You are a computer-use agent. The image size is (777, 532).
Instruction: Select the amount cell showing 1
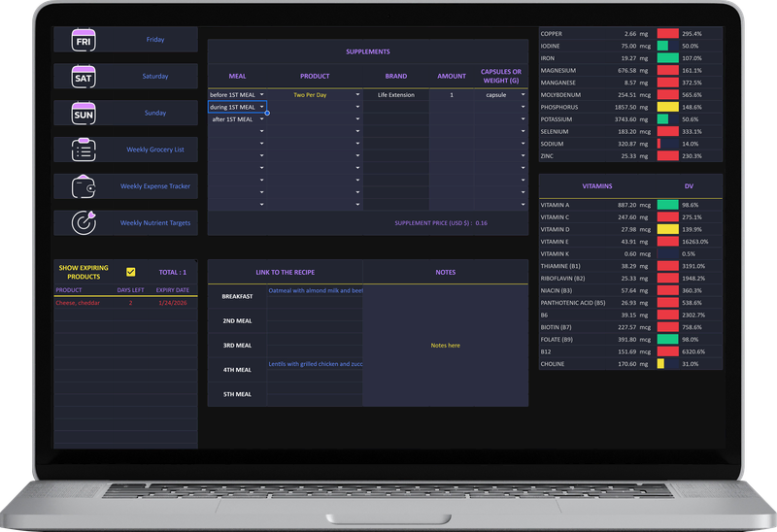click(452, 94)
